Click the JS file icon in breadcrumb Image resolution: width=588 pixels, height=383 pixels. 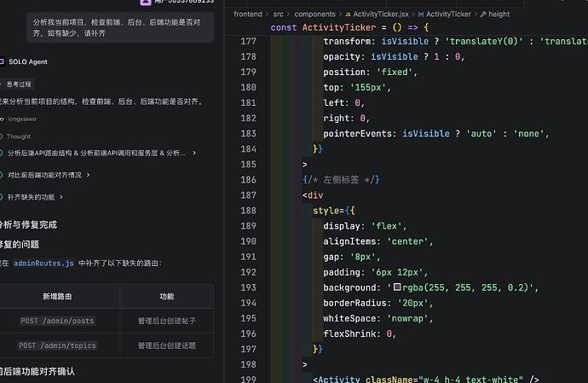348,15
